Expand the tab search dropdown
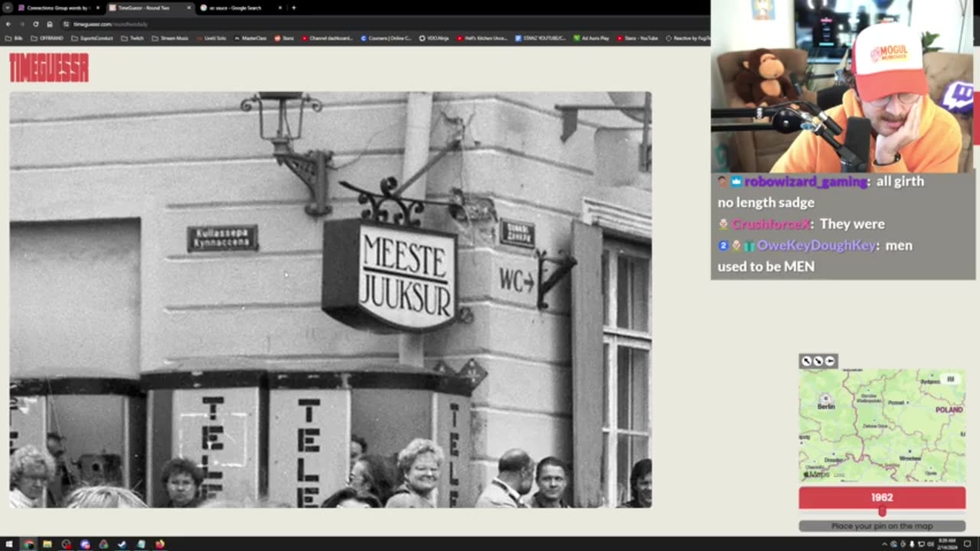This screenshot has width=980, height=551. [7, 8]
